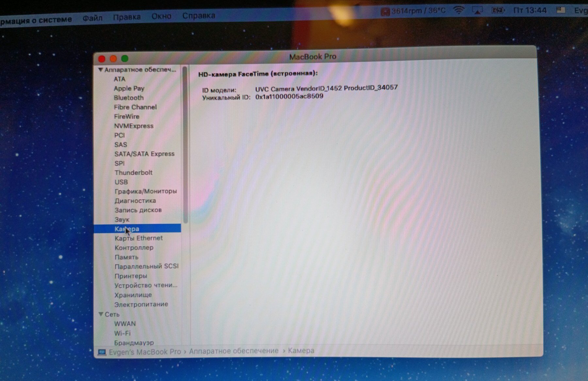Select Графика/Мониторы in the sidebar
This screenshot has height=381, width=588.
(x=146, y=191)
